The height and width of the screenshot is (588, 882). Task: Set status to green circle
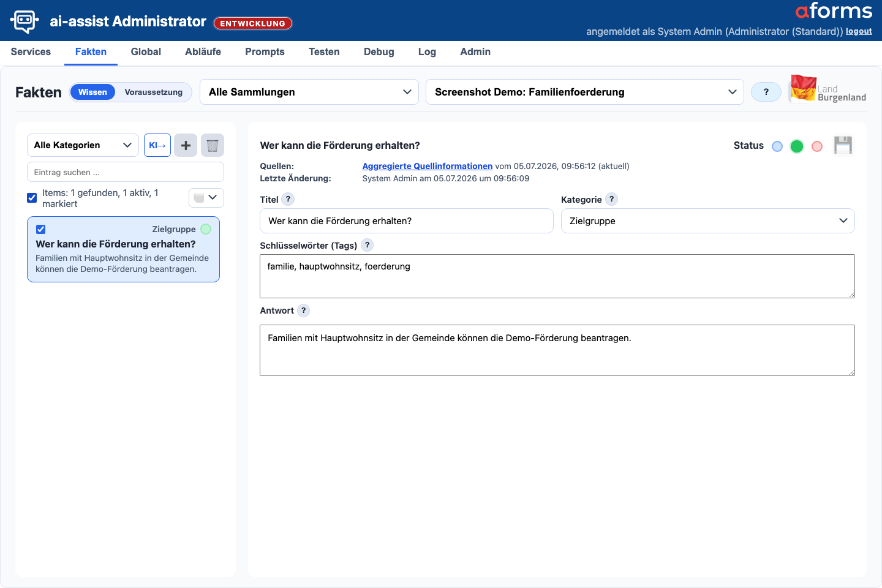point(797,146)
